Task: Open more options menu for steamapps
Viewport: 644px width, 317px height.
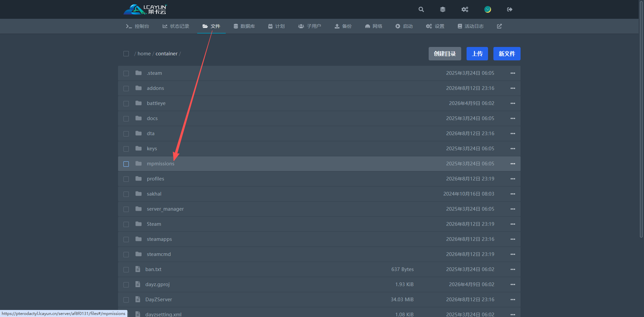Action: point(513,239)
